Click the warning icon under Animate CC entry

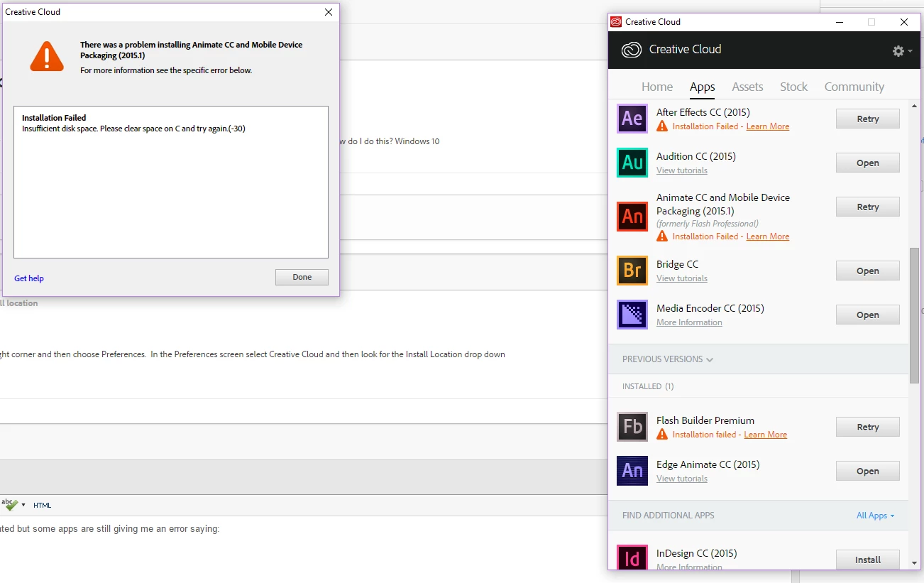pos(662,236)
